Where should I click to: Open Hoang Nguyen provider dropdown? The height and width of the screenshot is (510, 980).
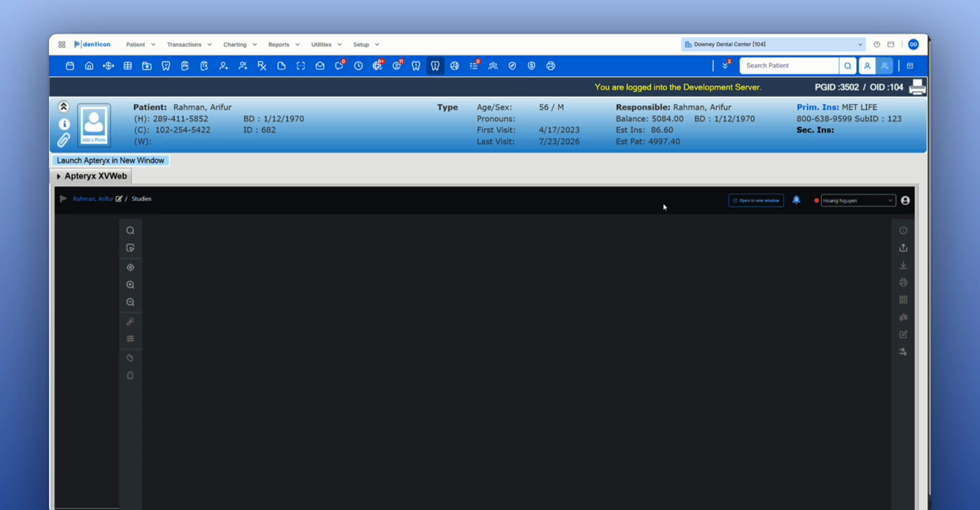coord(857,201)
